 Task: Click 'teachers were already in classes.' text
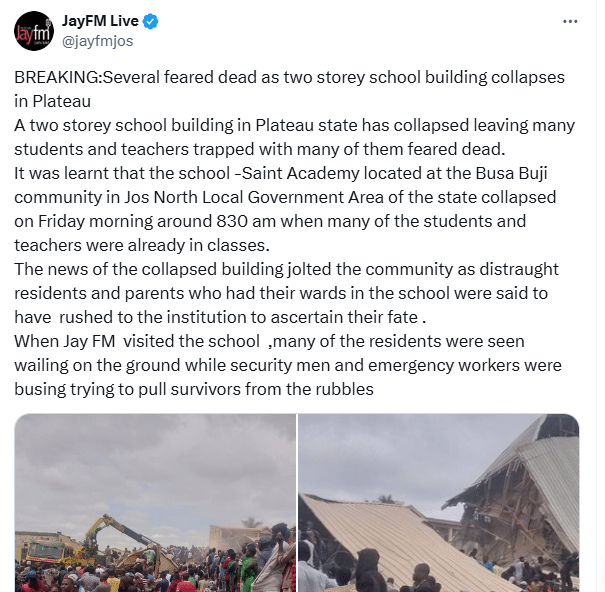point(142,245)
